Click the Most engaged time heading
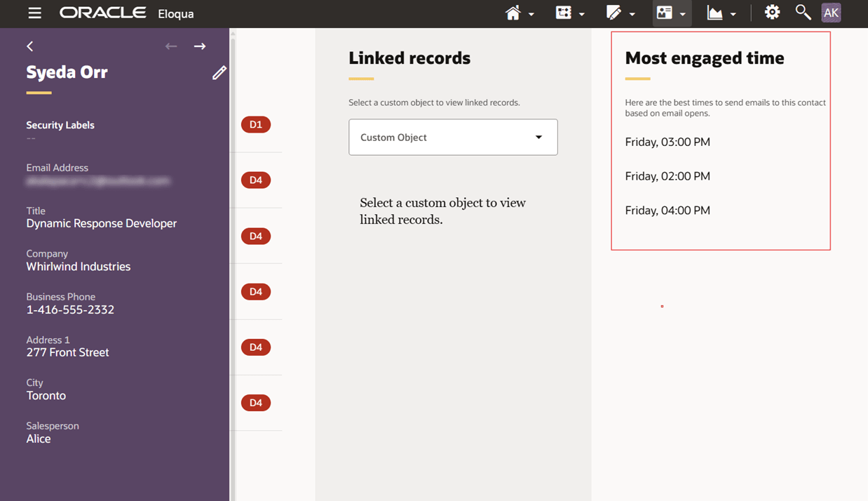The width and height of the screenshot is (868, 501). [705, 58]
